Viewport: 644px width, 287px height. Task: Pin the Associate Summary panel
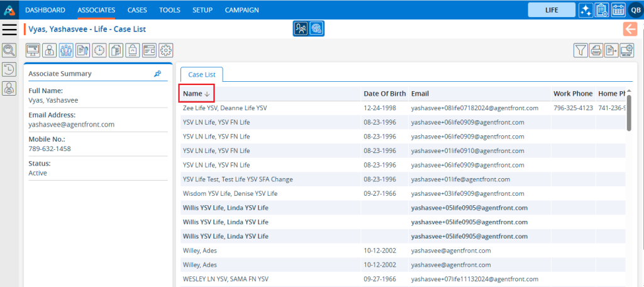coord(157,74)
